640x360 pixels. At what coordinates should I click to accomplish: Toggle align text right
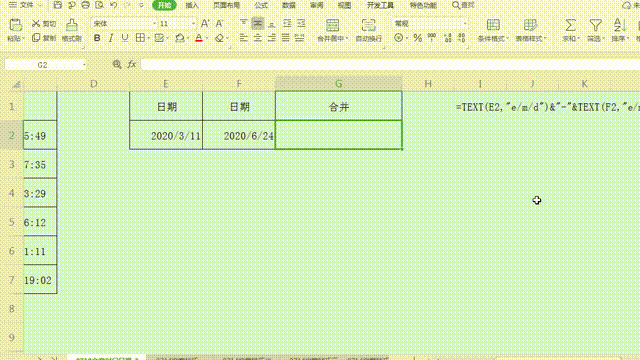(x=271, y=38)
